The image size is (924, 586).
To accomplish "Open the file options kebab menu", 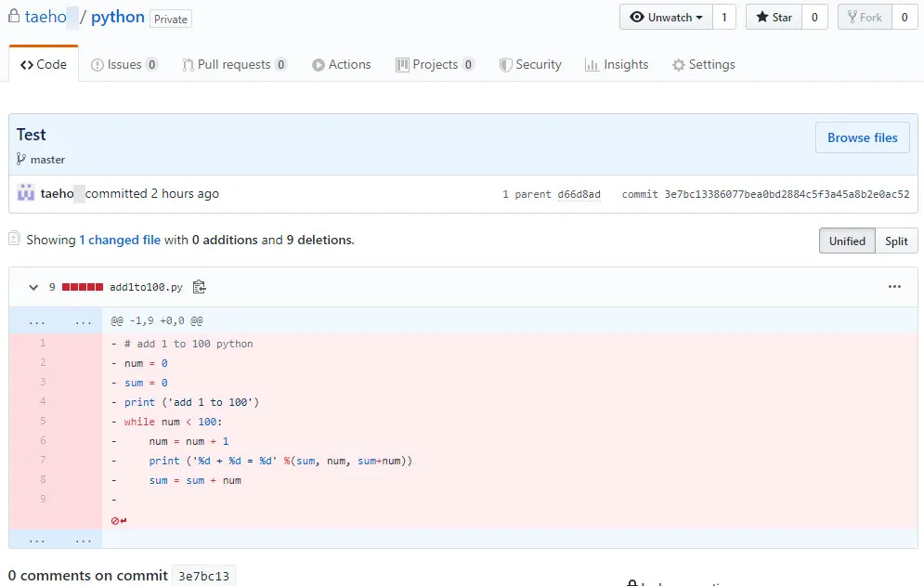I will pyautogui.click(x=894, y=287).
